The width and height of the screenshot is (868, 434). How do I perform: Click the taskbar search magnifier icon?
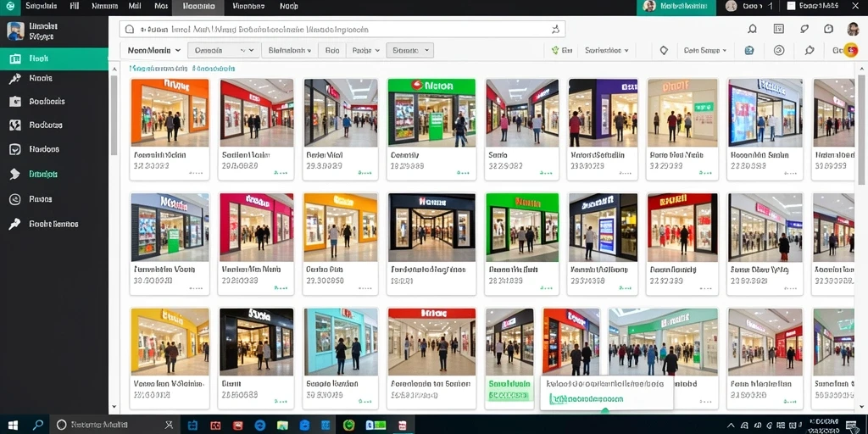click(37, 426)
